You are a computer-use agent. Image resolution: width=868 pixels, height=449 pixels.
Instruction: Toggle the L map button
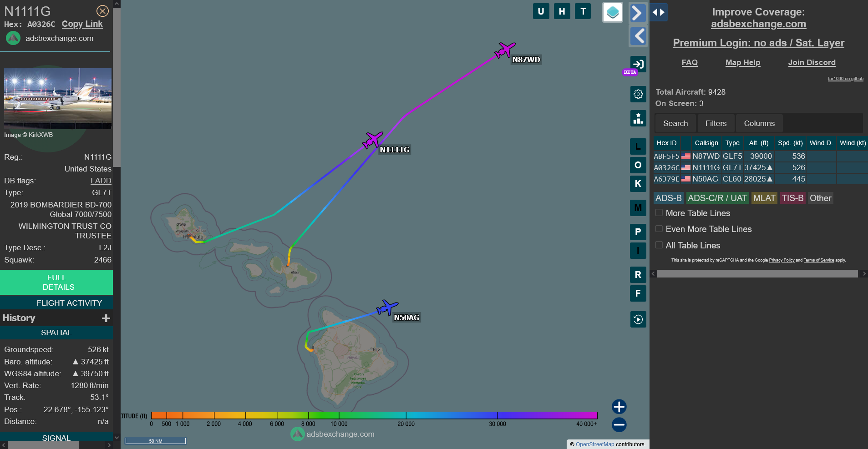point(638,146)
